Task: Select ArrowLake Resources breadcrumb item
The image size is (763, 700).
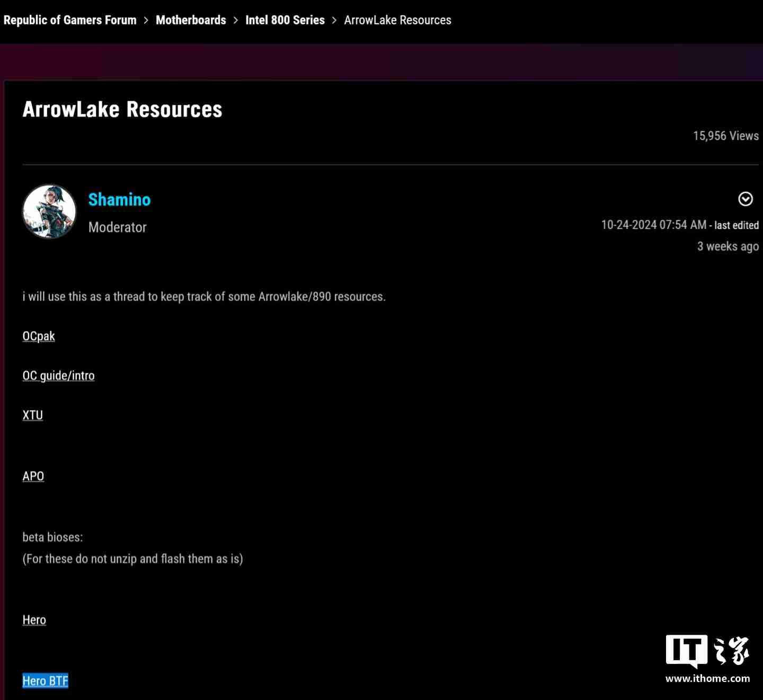Action: click(398, 20)
